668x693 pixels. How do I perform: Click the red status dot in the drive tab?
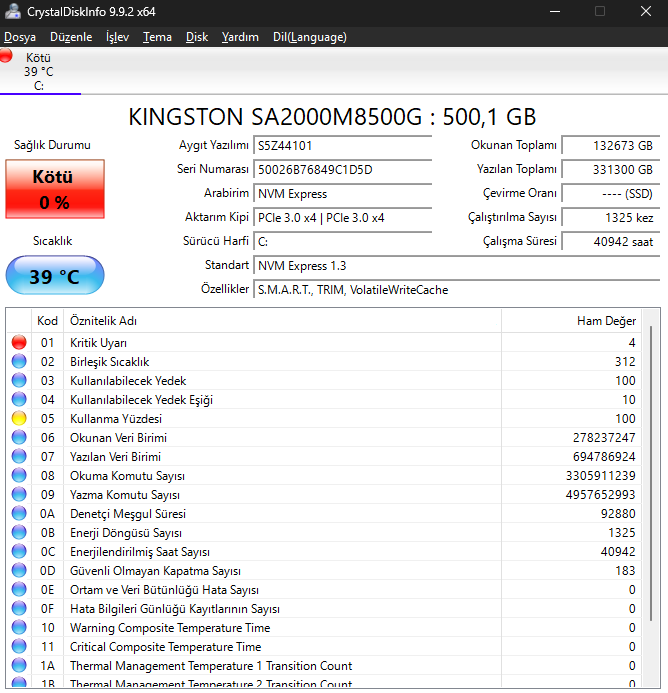tap(6, 56)
